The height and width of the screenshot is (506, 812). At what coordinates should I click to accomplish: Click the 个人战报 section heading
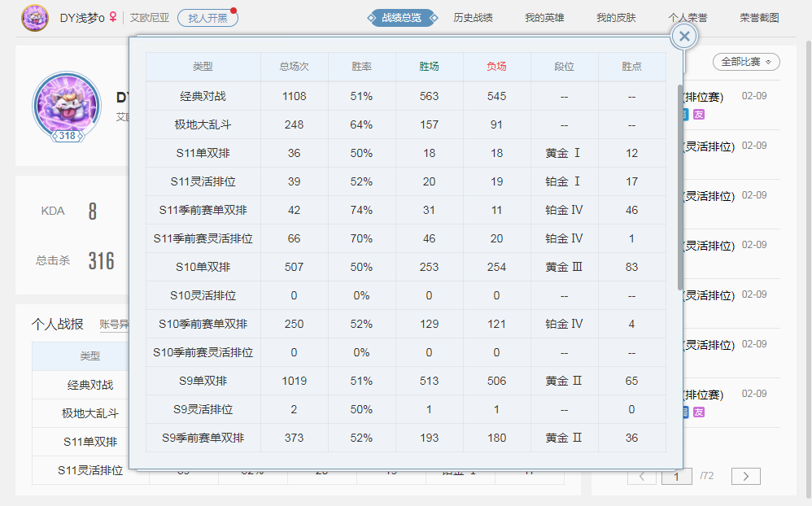pyautogui.click(x=57, y=325)
